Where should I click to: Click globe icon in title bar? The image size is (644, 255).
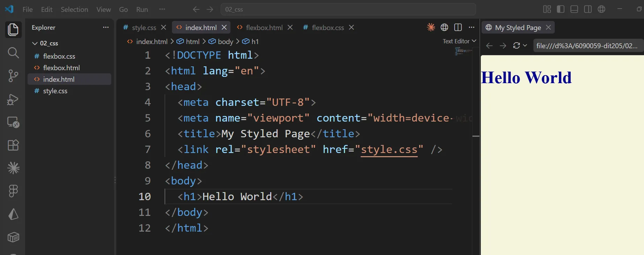601,9
